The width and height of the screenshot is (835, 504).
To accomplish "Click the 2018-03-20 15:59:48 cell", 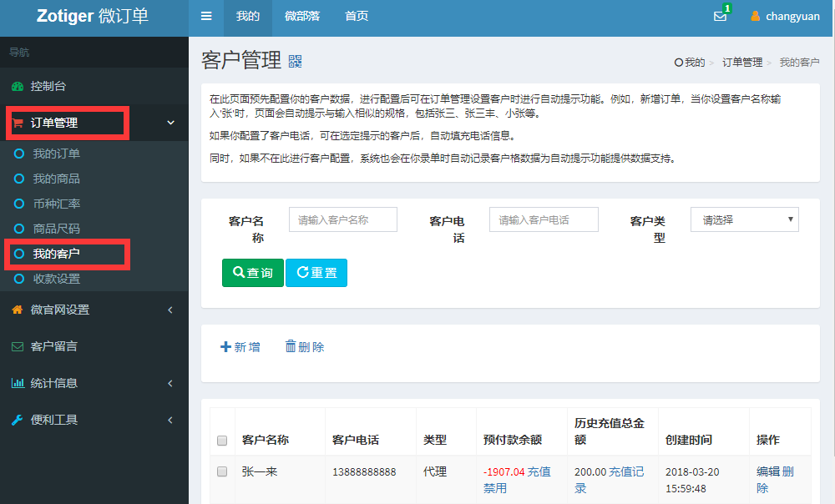I will point(692,480).
